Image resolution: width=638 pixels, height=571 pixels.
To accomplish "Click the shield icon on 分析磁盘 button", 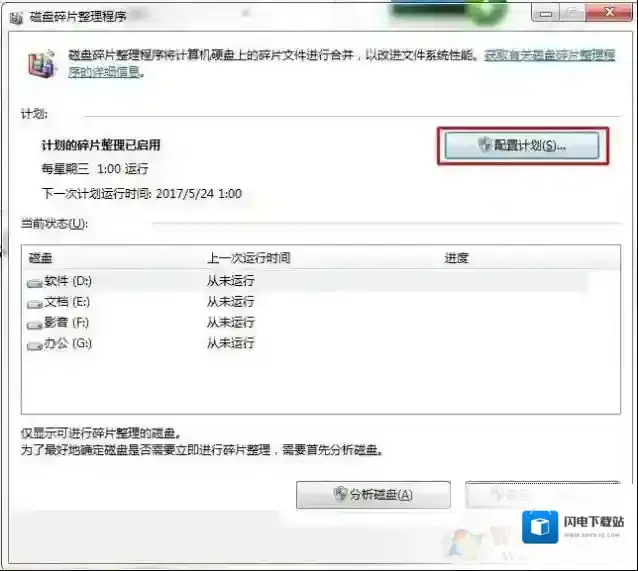I will point(339,494).
